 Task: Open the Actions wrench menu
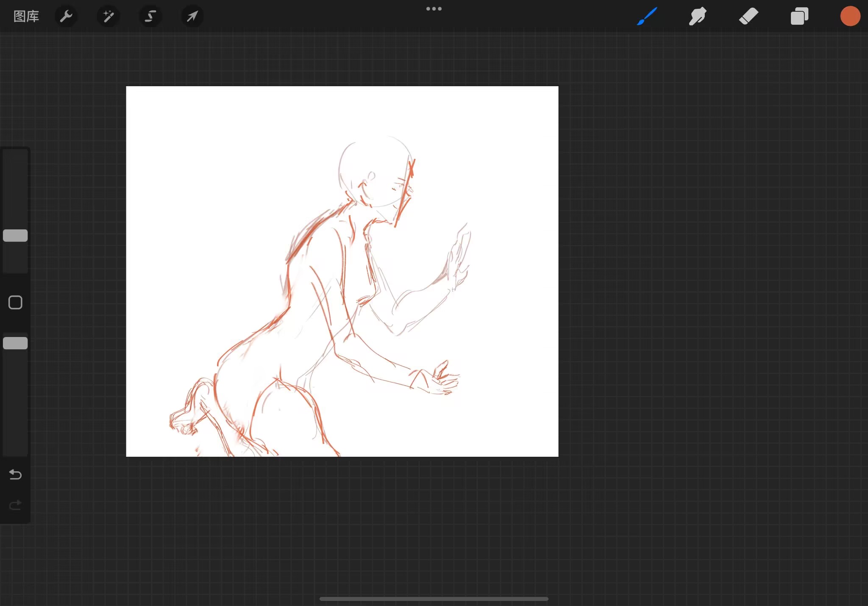point(66,17)
